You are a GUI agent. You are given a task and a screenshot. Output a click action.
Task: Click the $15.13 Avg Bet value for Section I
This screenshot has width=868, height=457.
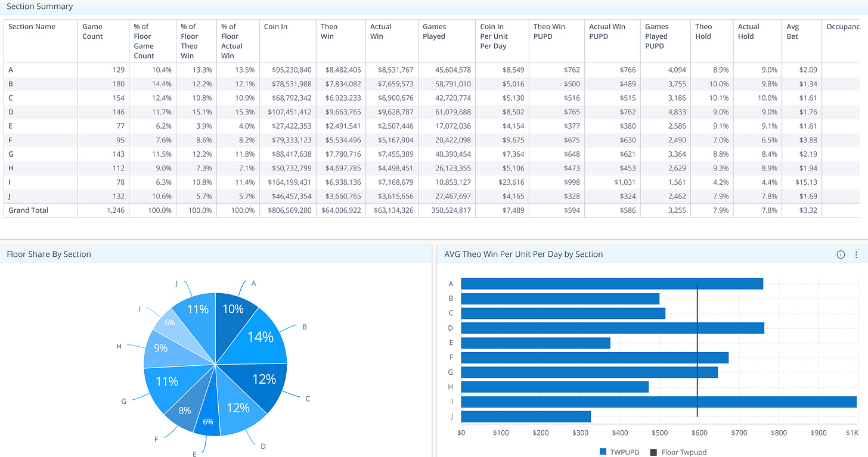click(806, 182)
